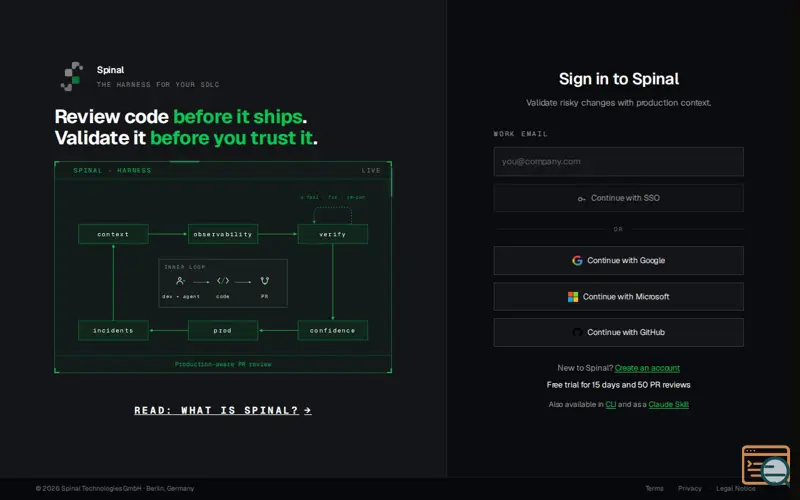Click the PR merge icon in inner loop
The height and width of the screenshot is (500, 800).
[x=264, y=281]
